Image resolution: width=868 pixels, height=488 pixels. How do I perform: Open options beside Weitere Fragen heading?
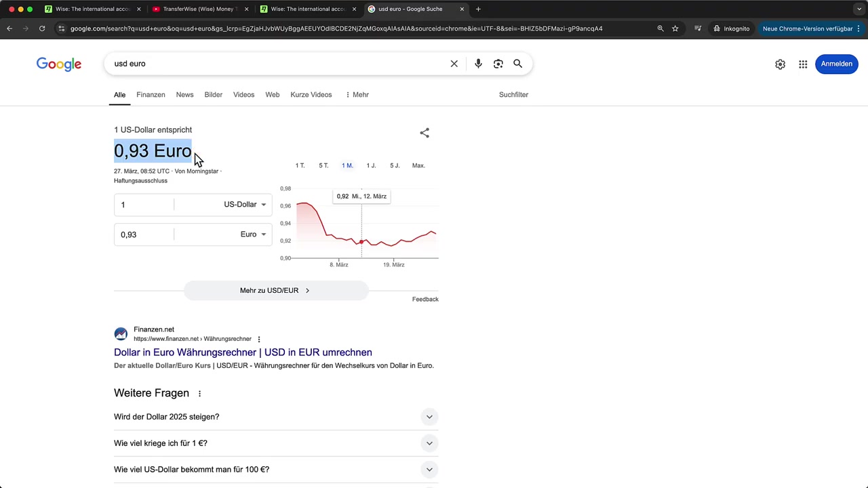coord(199,394)
